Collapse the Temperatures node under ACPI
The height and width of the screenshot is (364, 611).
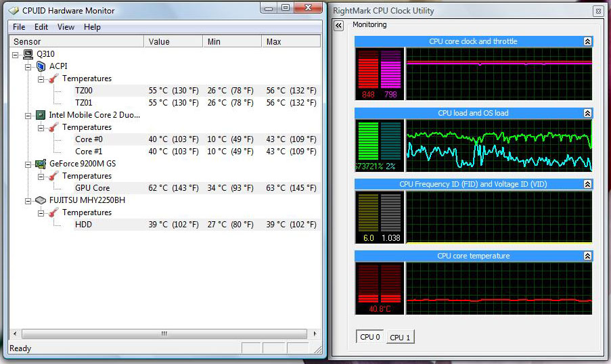pos(41,79)
